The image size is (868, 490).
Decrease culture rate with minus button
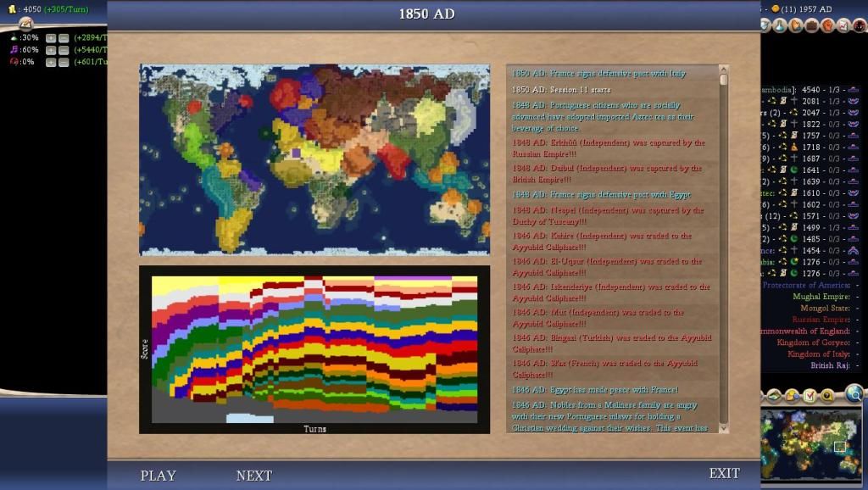tap(64, 50)
